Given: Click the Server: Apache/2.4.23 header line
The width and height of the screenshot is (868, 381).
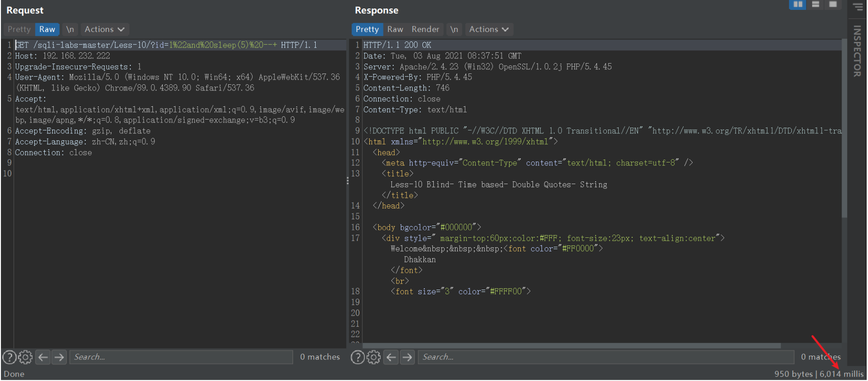Looking at the screenshot, I should click(x=487, y=67).
